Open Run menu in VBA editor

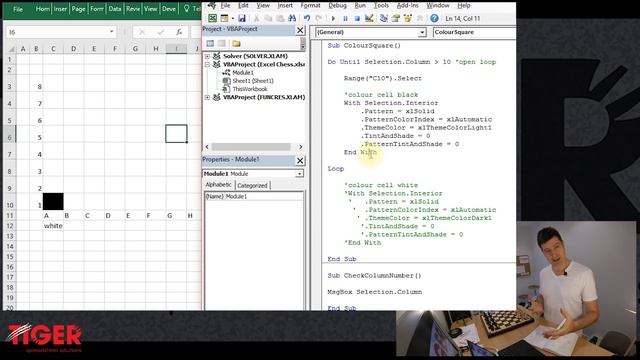pos(360,5)
